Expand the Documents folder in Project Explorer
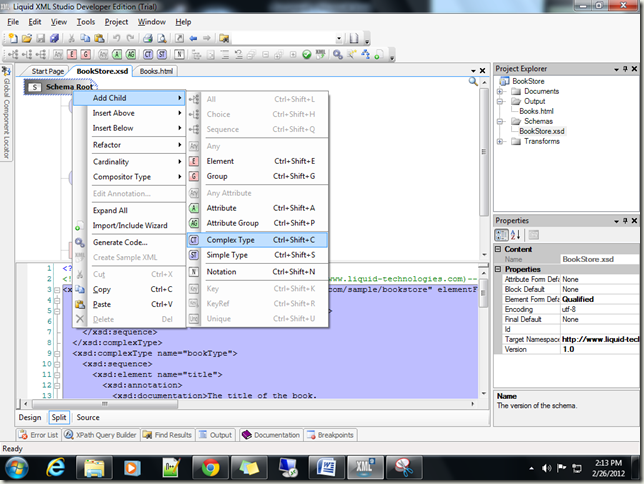644x484 pixels. coord(501,91)
